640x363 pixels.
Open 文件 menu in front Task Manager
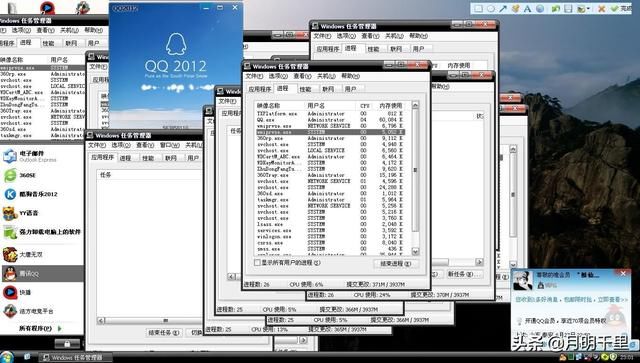(x=254, y=76)
